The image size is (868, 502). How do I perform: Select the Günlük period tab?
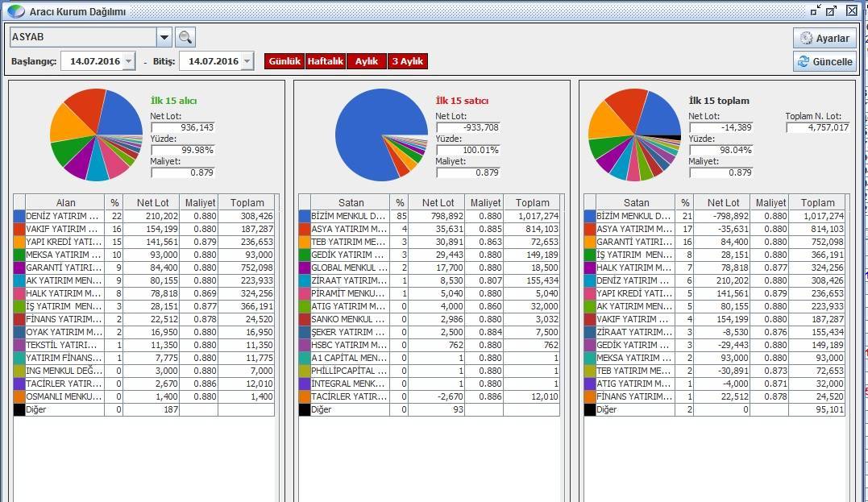[284, 61]
